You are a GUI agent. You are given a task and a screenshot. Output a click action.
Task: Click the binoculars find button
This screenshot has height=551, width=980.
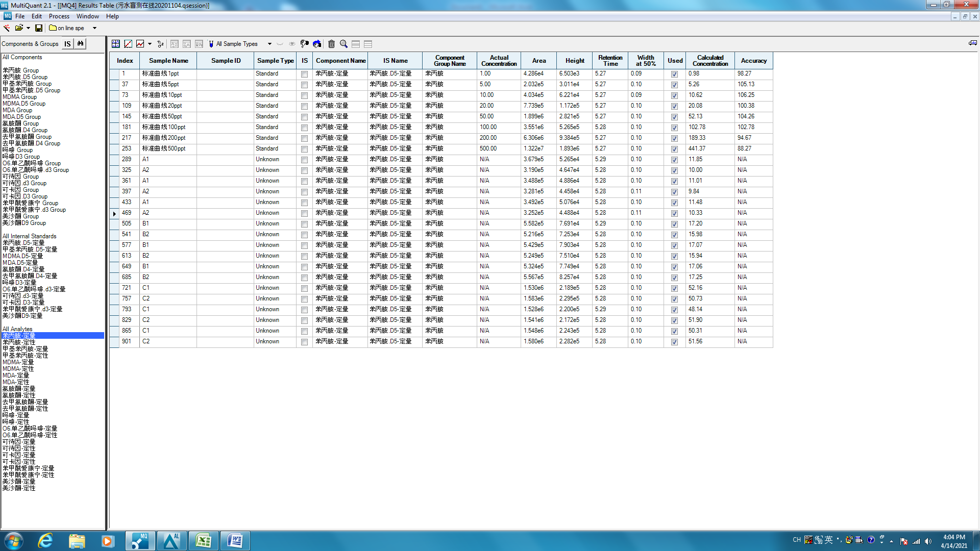[x=80, y=44]
